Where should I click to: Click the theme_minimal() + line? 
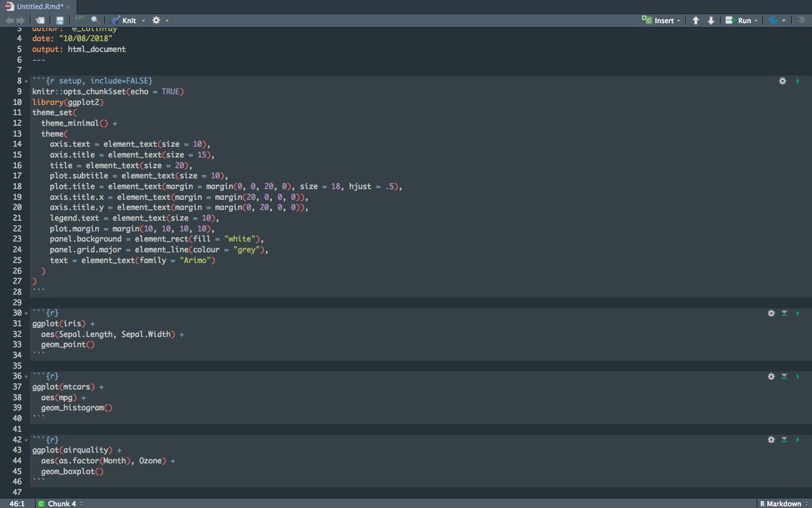pos(79,123)
